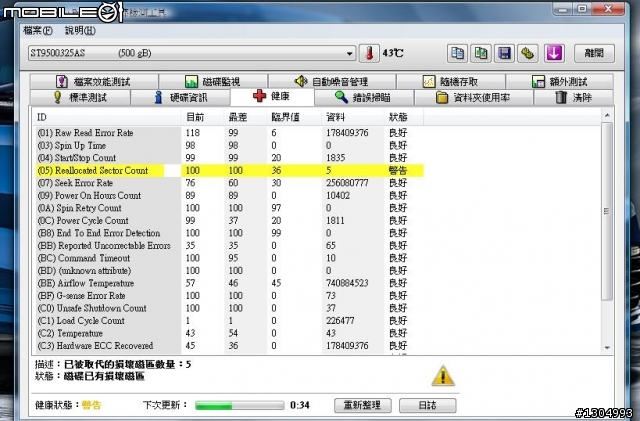Image resolution: width=640 pixels, height=421 pixels.
Task: Click the thermometer temperature icon
Action: pyautogui.click(x=369, y=53)
